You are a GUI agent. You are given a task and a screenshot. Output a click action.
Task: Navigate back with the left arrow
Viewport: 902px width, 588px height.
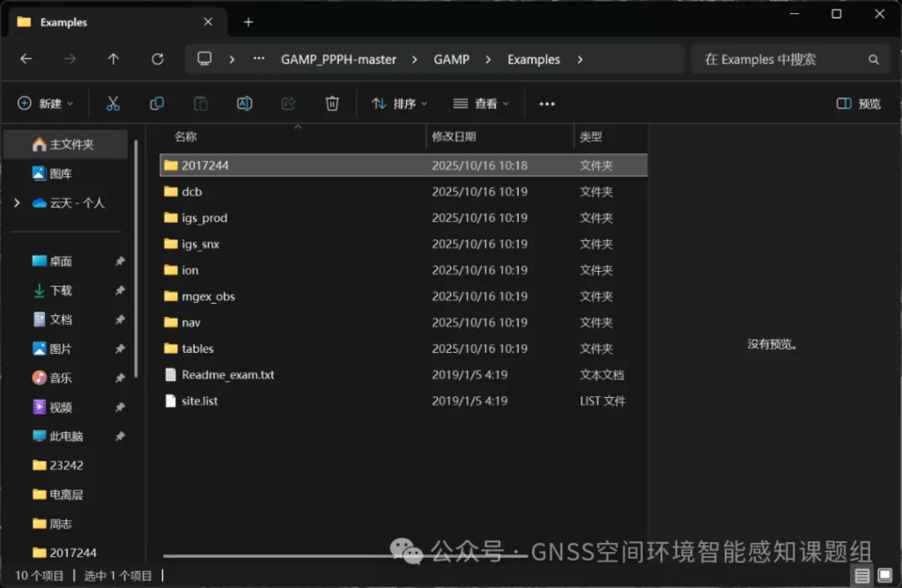[x=26, y=59]
